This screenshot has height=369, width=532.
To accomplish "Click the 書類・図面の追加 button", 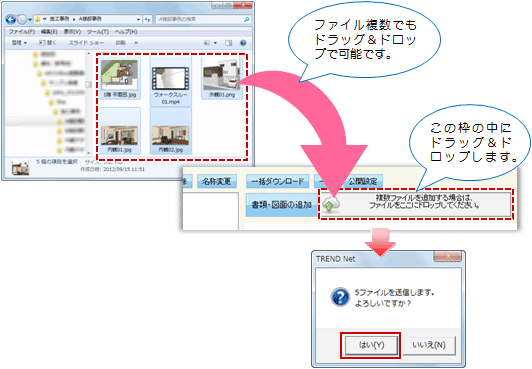I will (x=281, y=205).
